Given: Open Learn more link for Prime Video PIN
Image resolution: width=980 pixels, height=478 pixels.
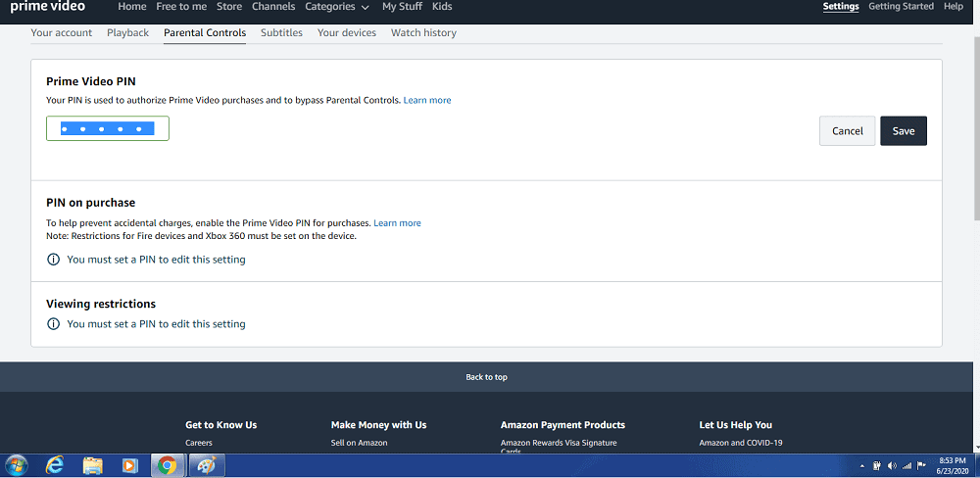Looking at the screenshot, I should click(x=427, y=100).
